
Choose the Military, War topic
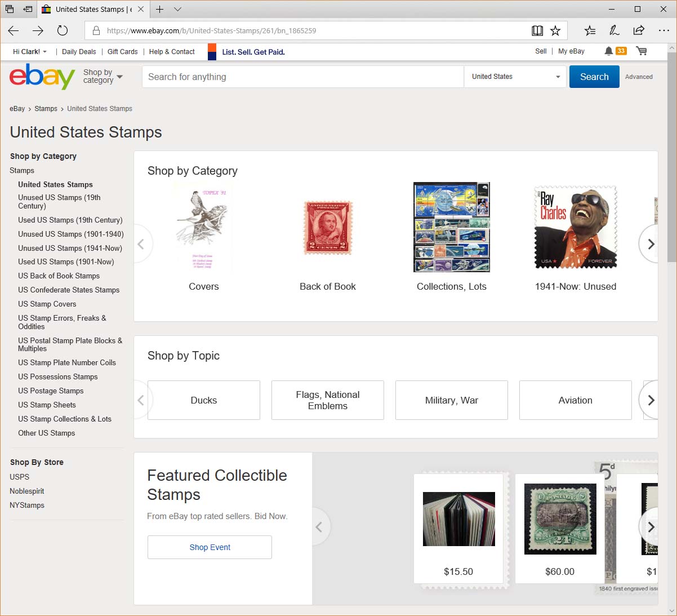click(x=452, y=400)
